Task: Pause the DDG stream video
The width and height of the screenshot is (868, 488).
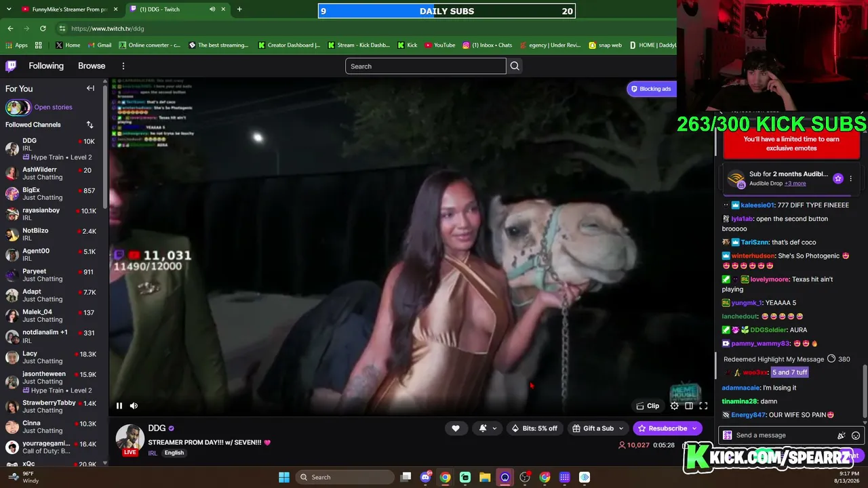Action: [119, 406]
